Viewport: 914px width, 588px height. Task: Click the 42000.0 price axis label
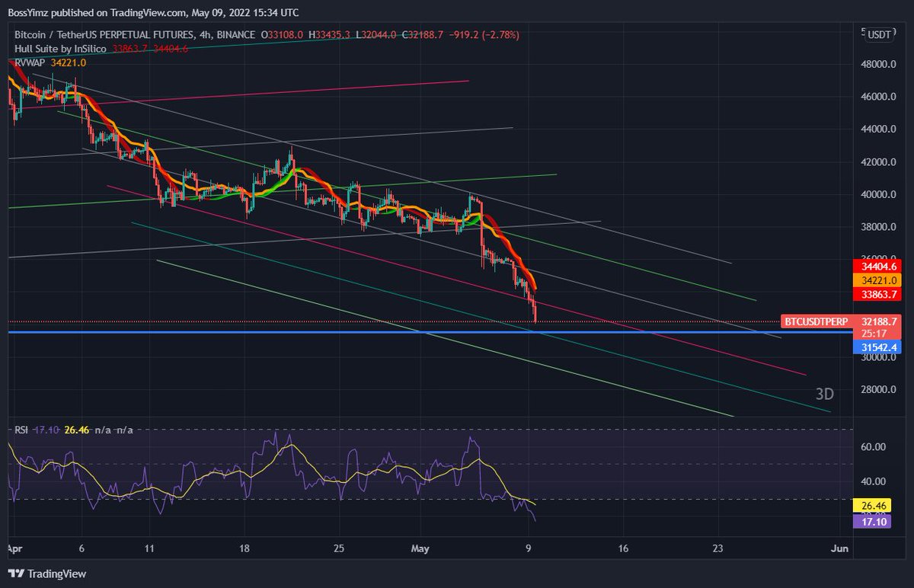[x=877, y=162]
